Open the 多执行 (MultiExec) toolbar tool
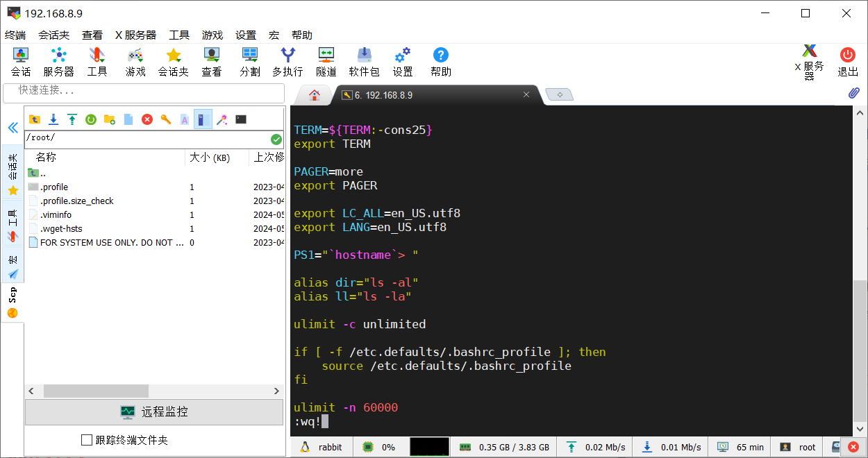 [x=287, y=61]
